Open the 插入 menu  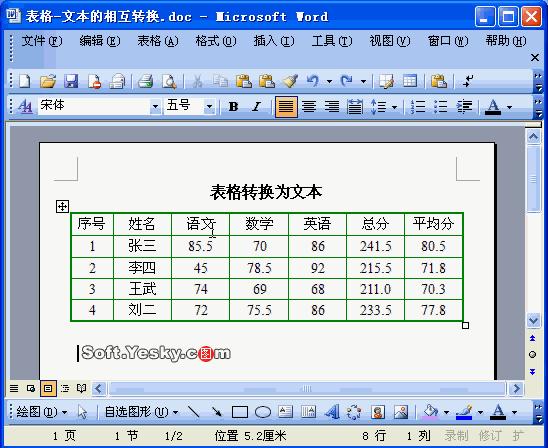point(274,41)
